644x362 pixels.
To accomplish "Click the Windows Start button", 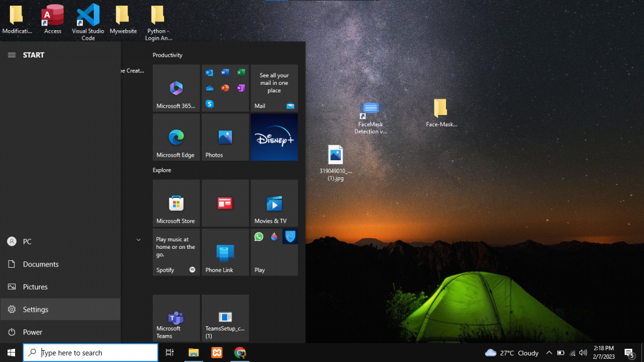I will pos(11,353).
